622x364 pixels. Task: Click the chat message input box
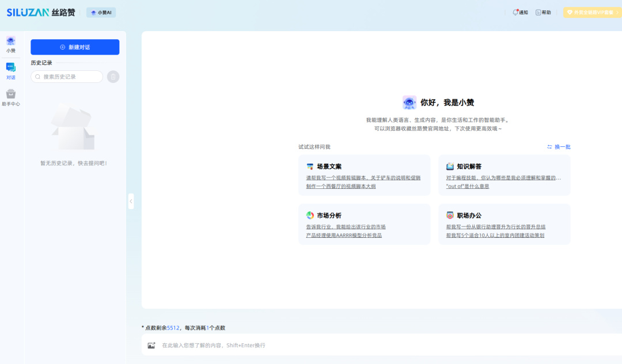tap(346, 345)
